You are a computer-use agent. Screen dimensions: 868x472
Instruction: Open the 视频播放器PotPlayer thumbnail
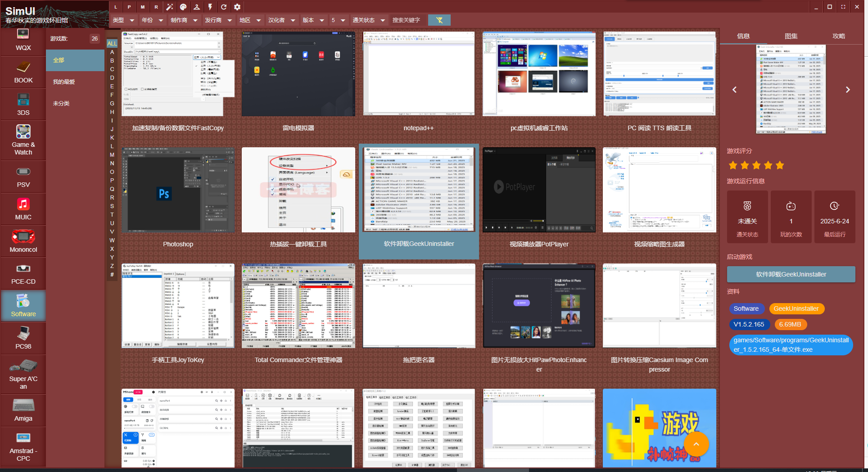pyautogui.click(x=539, y=190)
